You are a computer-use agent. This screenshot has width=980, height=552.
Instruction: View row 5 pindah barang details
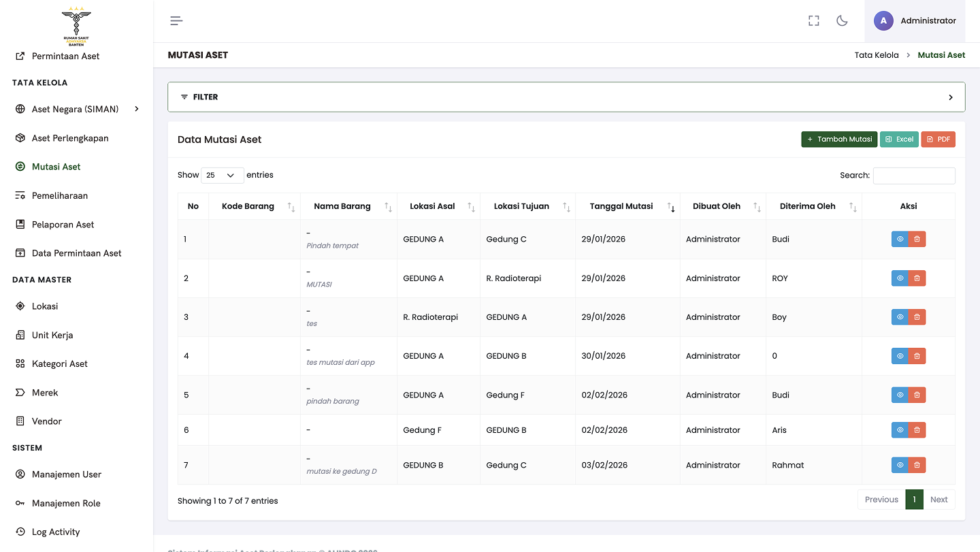[x=900, y=395]
